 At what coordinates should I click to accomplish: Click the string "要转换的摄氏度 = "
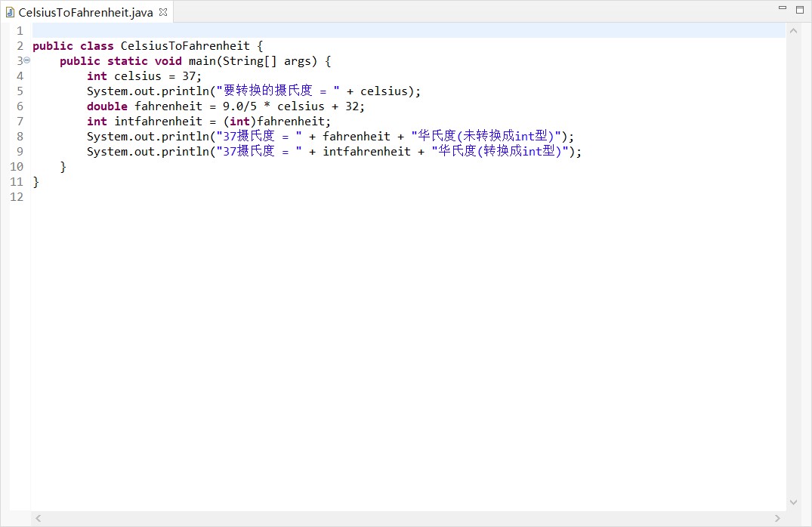coord(278,91)
